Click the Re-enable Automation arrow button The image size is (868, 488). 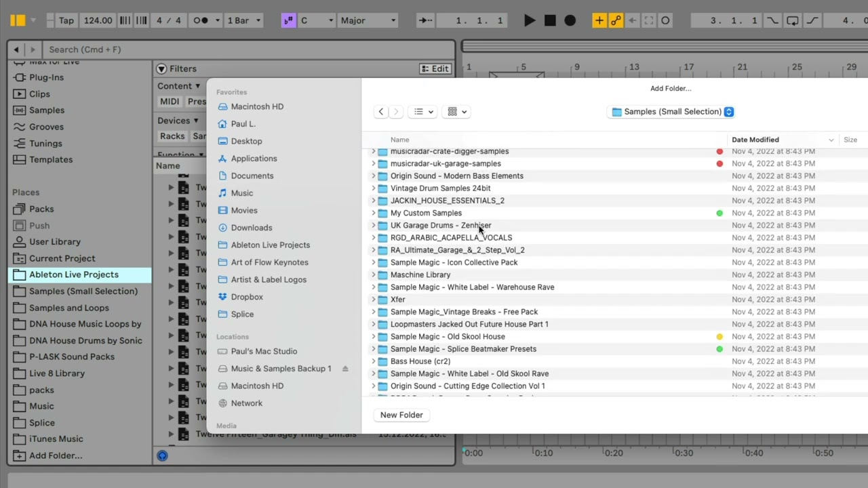coord(633,20)
